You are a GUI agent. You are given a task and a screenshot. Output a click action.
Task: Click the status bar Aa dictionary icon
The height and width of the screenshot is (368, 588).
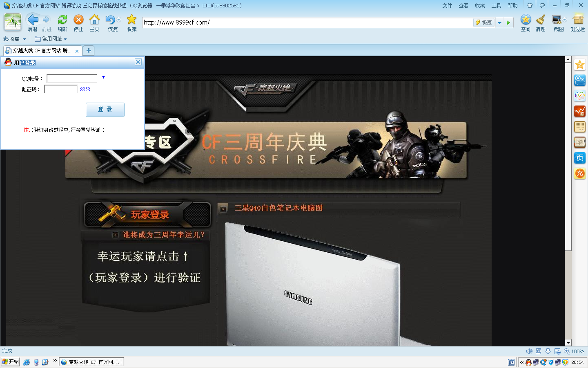[539, 351]
